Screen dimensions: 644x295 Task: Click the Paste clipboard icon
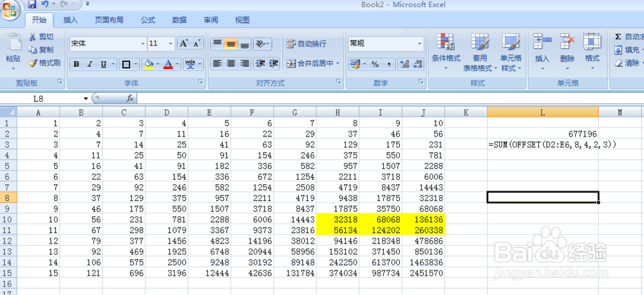pyautogui.click(x=13, y=43)
